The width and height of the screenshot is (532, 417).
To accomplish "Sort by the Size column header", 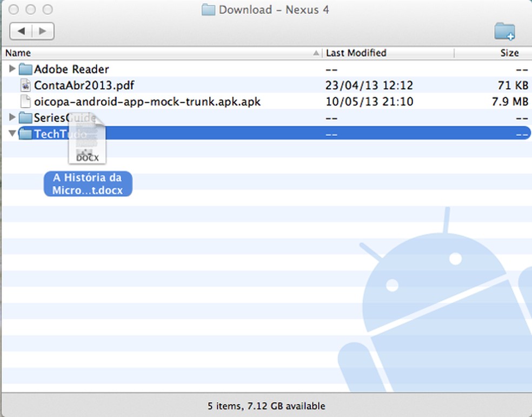I will 493,53.
